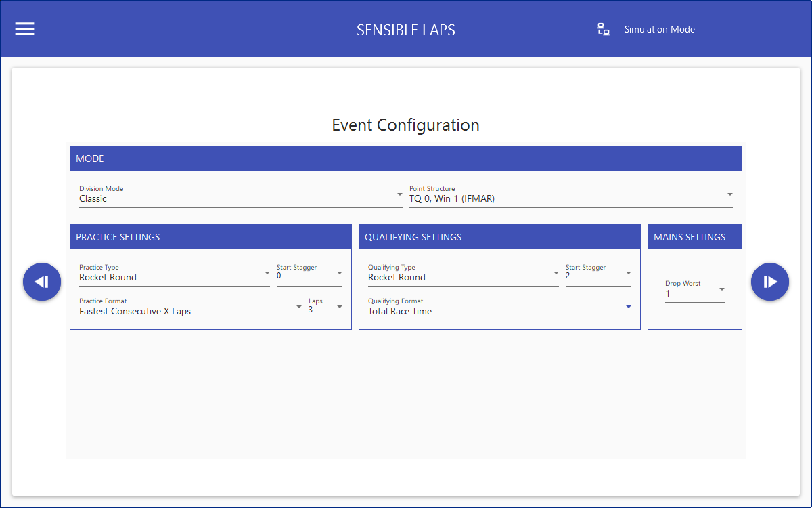Change the Qualifying Start Stagger value
Image resolution: width=812 pixels, height=508 pixels.
[x=598, y=276]
